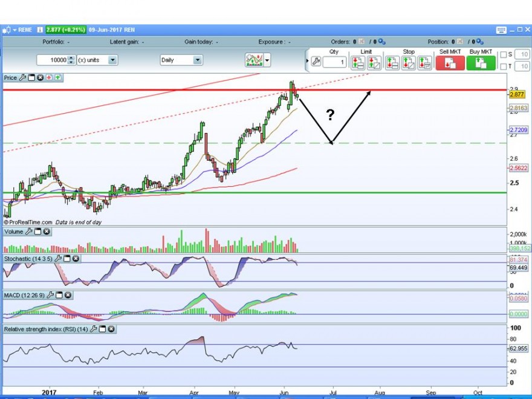The width and height of the screenshot is (532, 399).
Task: Click the Exposure label
Action: click(x=271, y=42)
